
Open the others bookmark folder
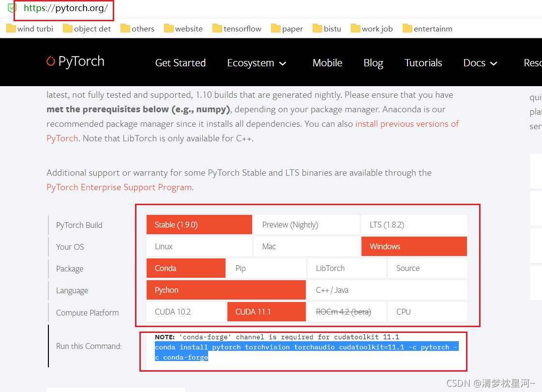[137, 29]
